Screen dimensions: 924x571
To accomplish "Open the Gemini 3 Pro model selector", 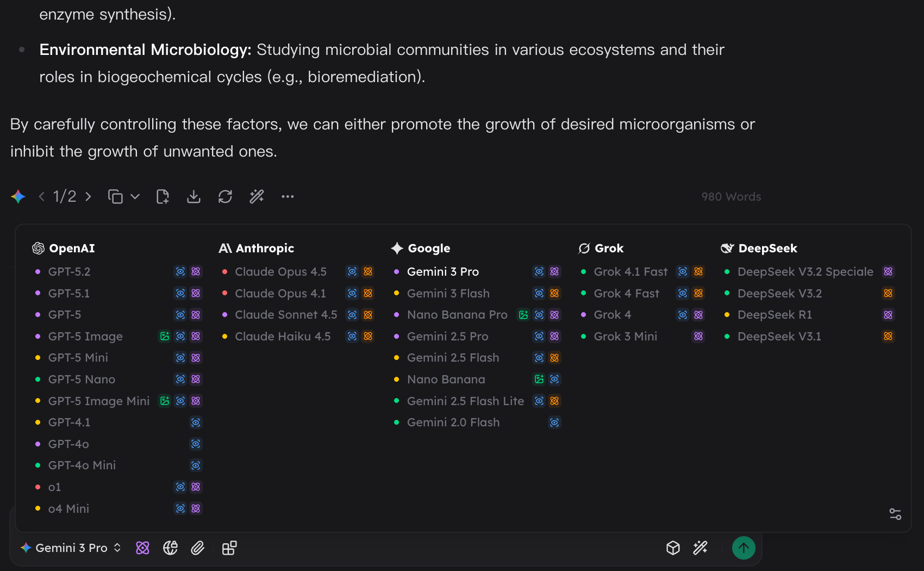I will (x=71, y=548).
